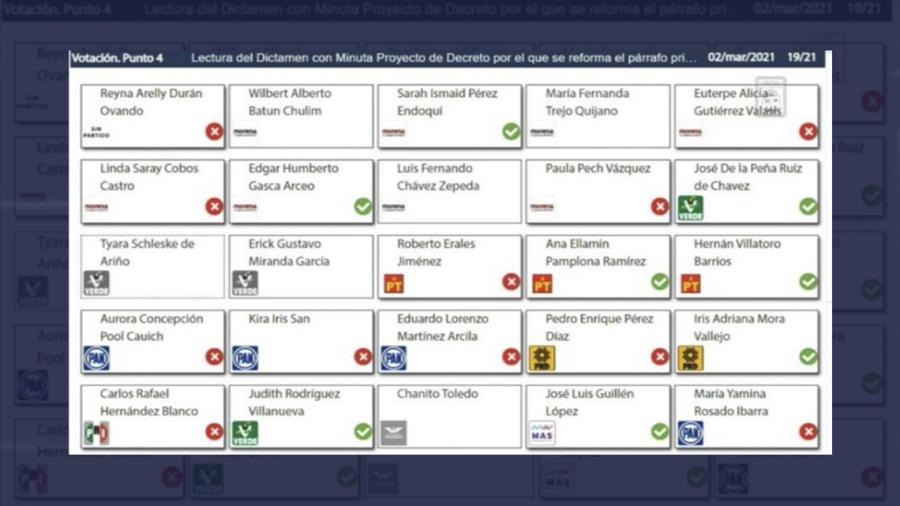Screen dimensions: 900x506
Task: Click the PRD logo on Pedro Enrique Pérez's card
Action: click(542, 358)
